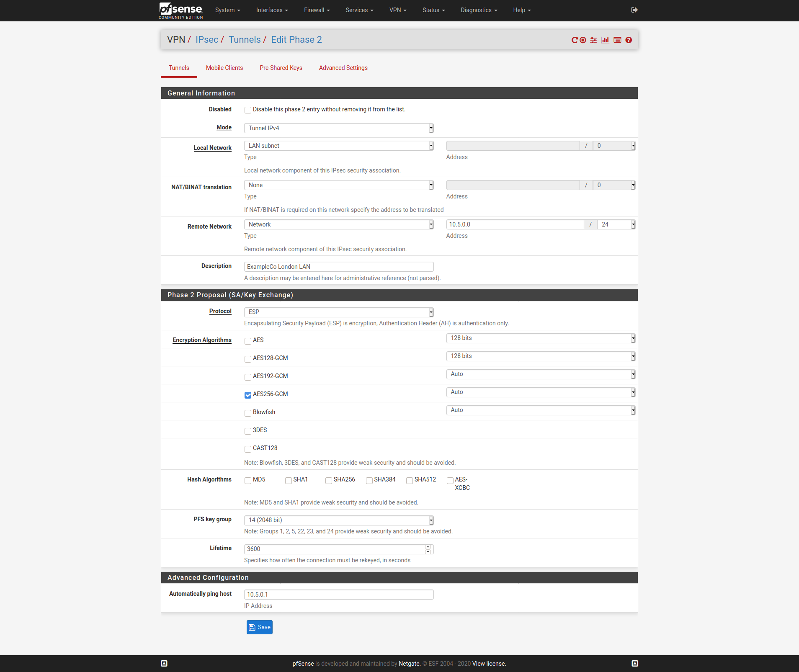The width and height of the screenshot is (799, 672).
Task: Expand the PFS key group dropdown
Action: click(x=338, y=520)
